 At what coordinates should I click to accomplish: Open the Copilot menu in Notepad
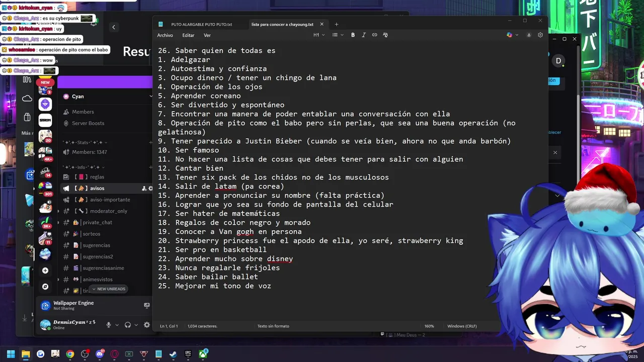tap(512, 35)
